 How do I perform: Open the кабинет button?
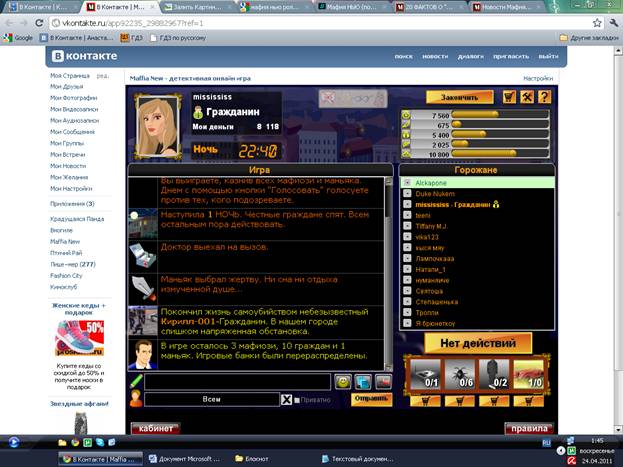click(156, 428)
